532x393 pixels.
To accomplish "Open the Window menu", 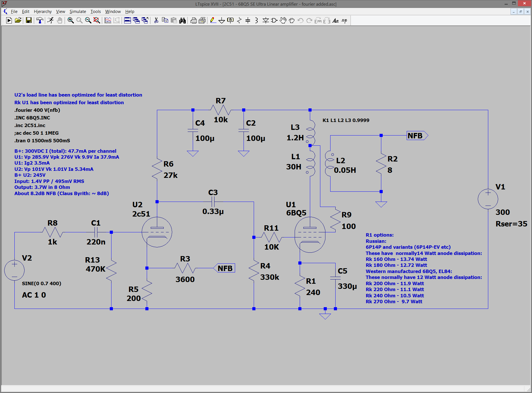I will (113, 12).
